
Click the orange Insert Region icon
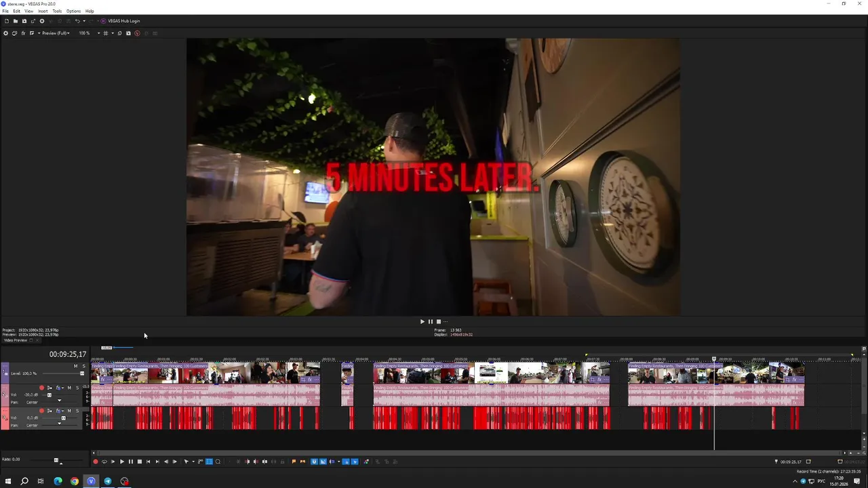302,462
